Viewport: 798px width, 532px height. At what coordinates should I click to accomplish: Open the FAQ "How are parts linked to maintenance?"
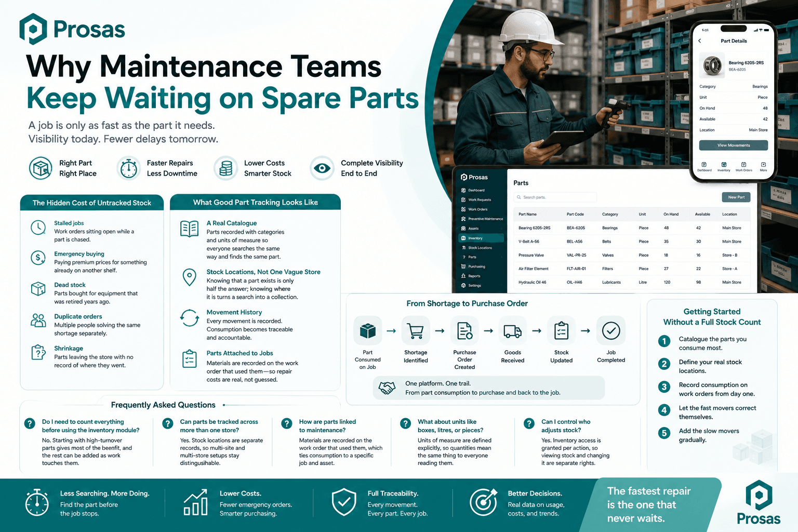(x=327, y=426)
